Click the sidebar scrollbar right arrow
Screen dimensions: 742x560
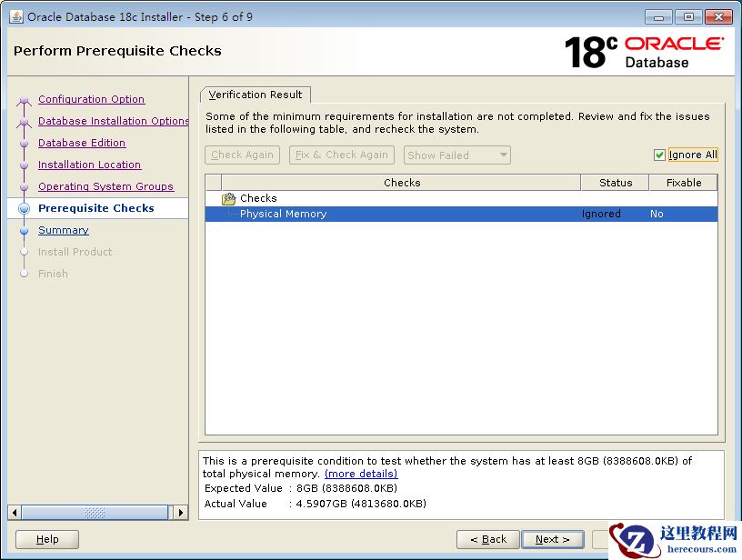(x=181, y=513)
